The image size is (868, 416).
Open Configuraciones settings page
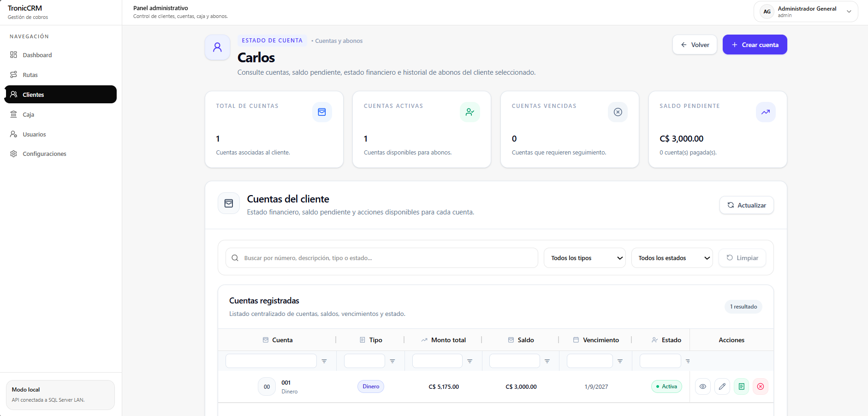[x=60, y=154]
